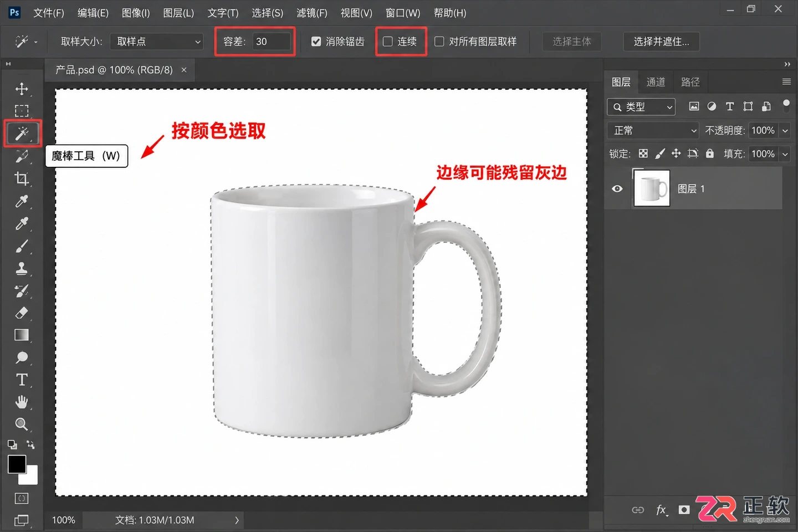Click the 选择并遮住... button
The width and height of the screenshot is (798, 532).
662,42
